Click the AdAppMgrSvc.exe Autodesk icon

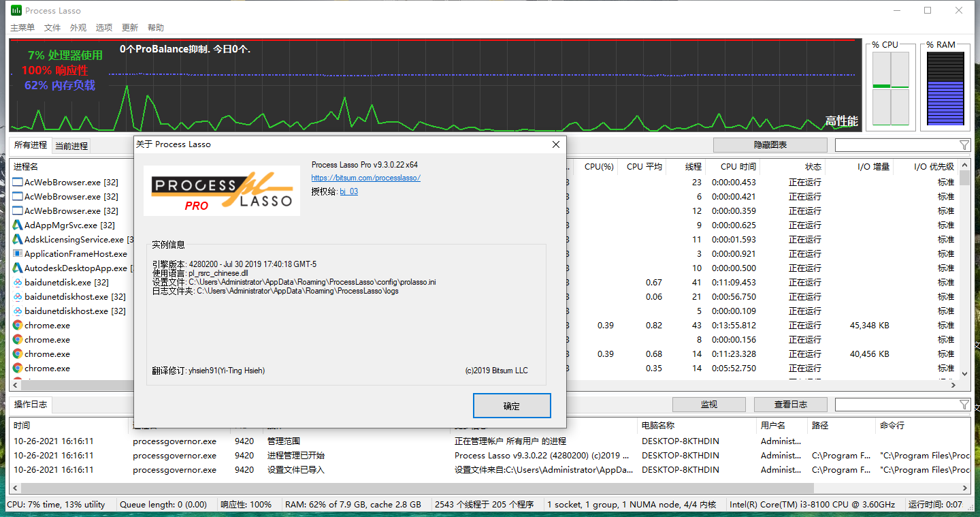tap(18, 225)
